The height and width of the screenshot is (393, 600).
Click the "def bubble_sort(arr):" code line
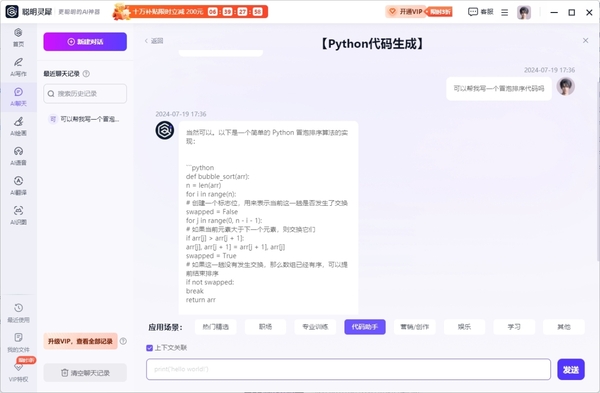point(217,176)
